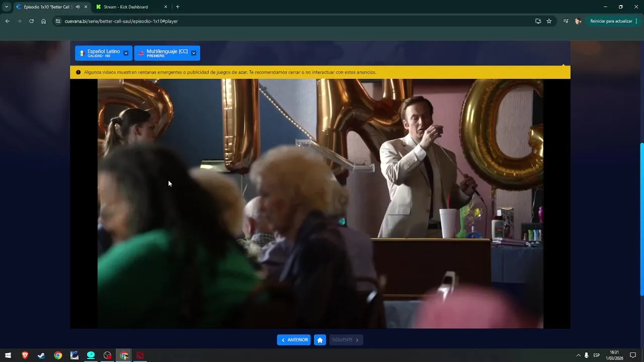This screenshot has width=644, height=362.
Task: Open Steam from the taskbar
Action: point(41,355)
